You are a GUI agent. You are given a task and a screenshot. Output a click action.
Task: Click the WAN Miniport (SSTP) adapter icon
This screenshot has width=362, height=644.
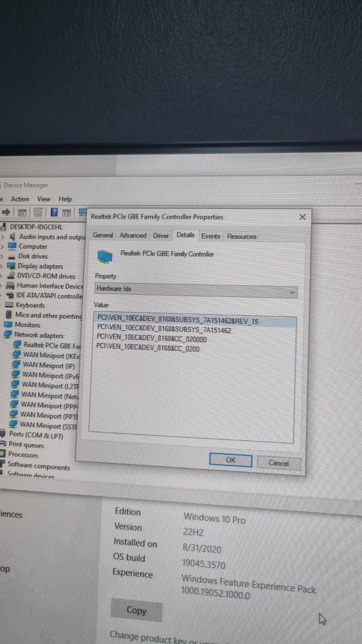pos(14,425)
